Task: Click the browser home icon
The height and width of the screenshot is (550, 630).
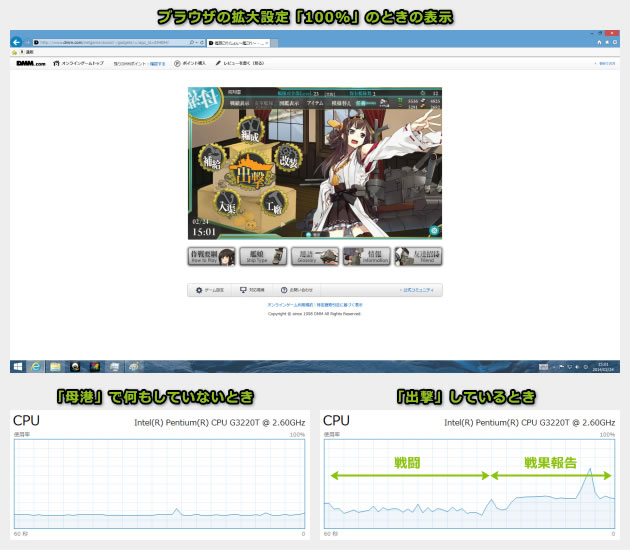Action: pyautogui.click(x=599, y=42)
